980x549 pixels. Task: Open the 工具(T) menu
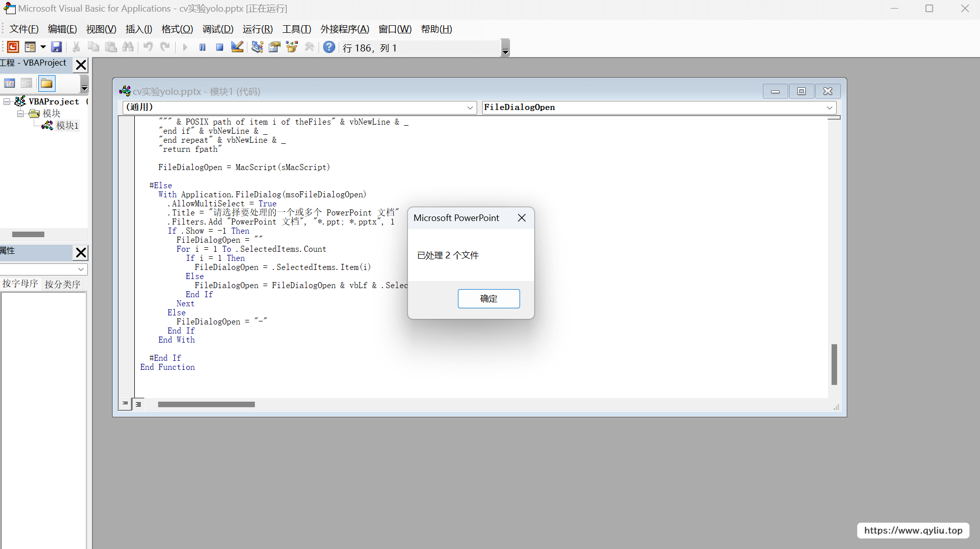[297, 29]
